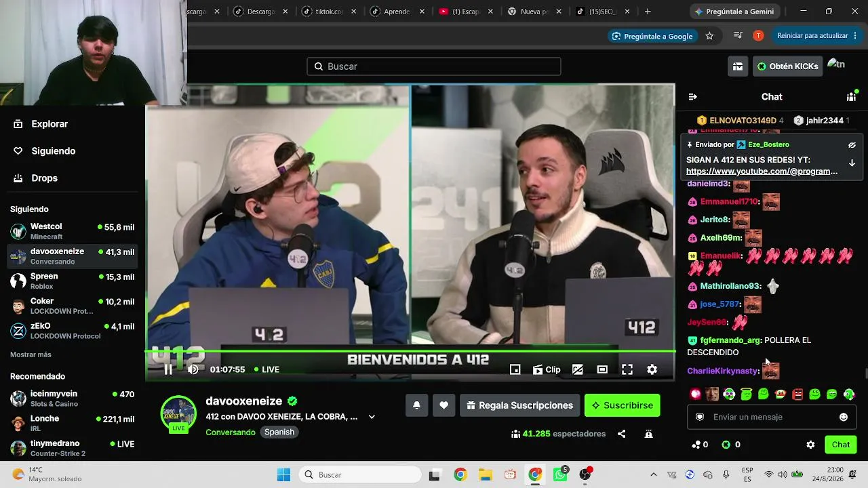The width and height of the screenshot is (868, 488).
Task: Open the video player settings gear
Action: click(652, 369)
